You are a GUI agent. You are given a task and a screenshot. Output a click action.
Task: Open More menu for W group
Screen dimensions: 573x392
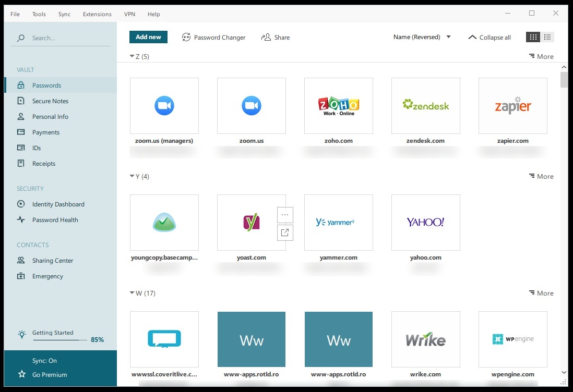pyautogui.click(x=541, y=293)
